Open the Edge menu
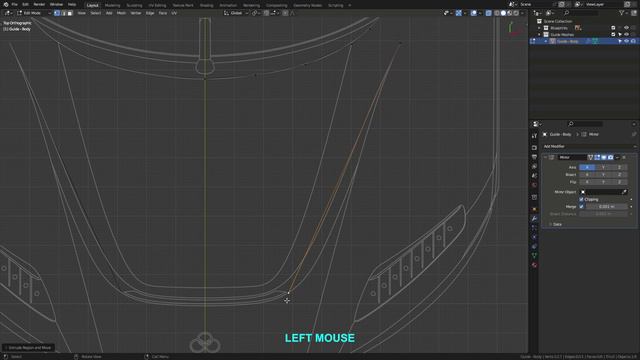Screen dimensions: 640x360 coord(150,13)
